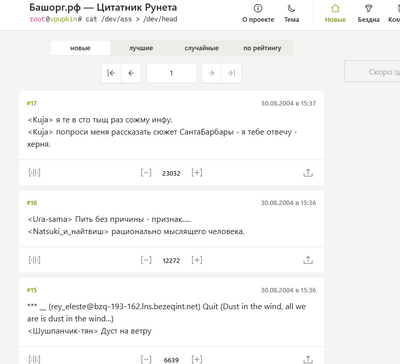400x364 pixels.
Task: Upvote quote #15 with plus button
Action: [197, 359]
